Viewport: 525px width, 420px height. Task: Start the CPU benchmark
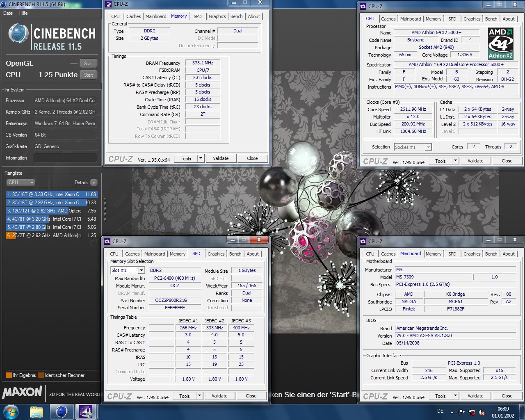coord(89,75)
